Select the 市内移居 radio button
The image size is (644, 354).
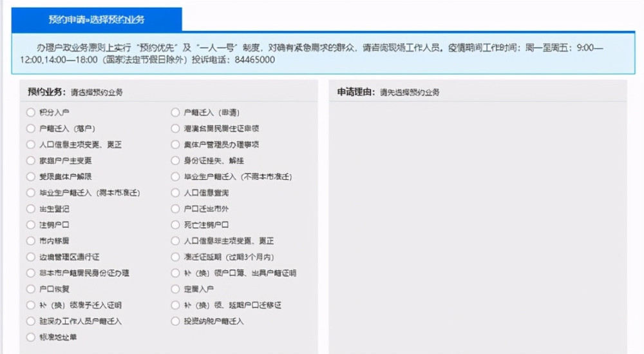coord(31,241)
